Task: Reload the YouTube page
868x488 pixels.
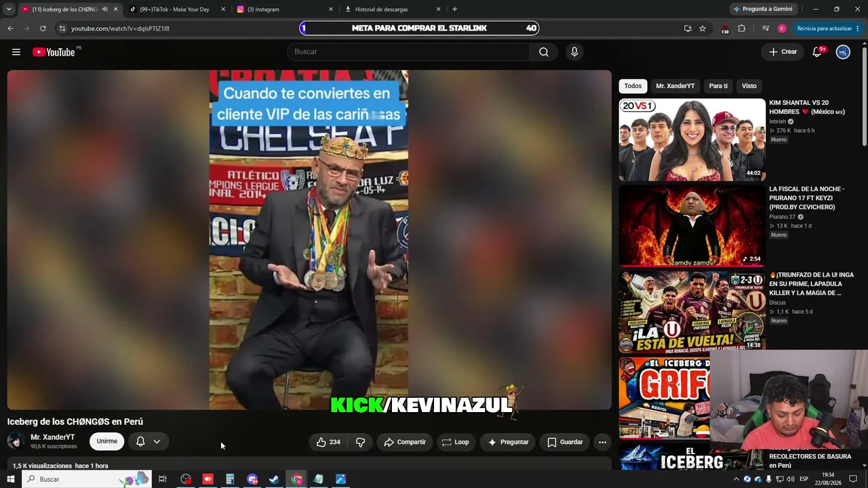Action: click(x=43, y=28)
